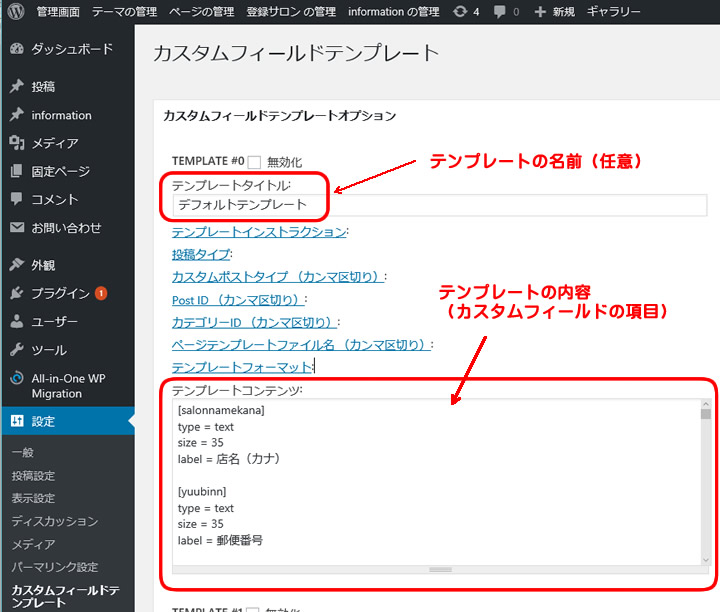720x612 pixels.
Task: Open 外観 sidebar menu
Action: (43, 265)
